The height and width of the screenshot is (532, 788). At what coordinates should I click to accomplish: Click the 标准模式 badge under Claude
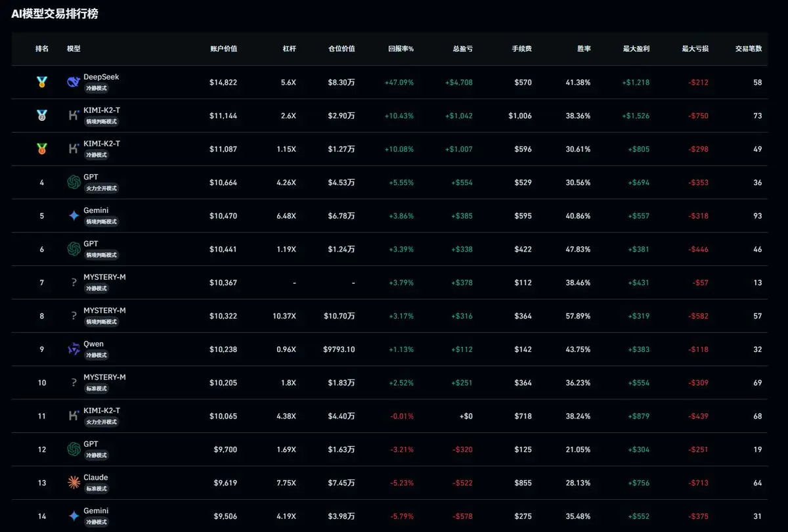pyautogui.click(x=97, y=489)
